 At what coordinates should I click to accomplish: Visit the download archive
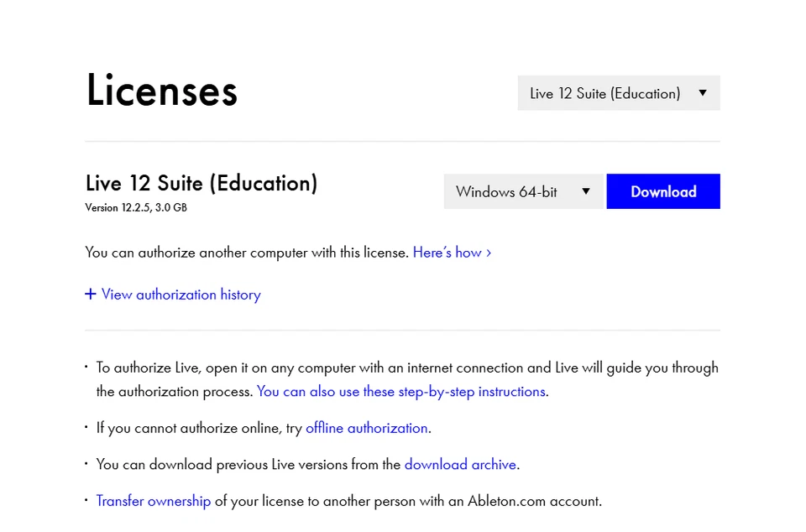pyautogui.click(x=460, y=464)
